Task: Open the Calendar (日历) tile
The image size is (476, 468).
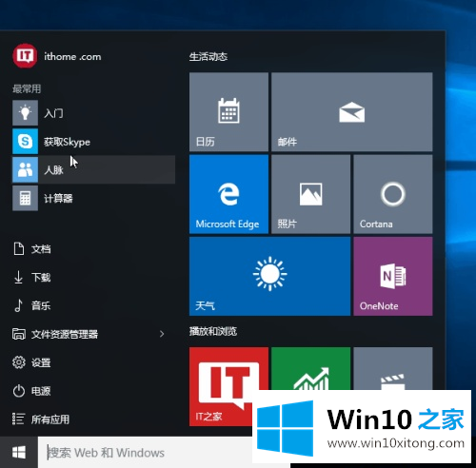Action: [228, 112]
